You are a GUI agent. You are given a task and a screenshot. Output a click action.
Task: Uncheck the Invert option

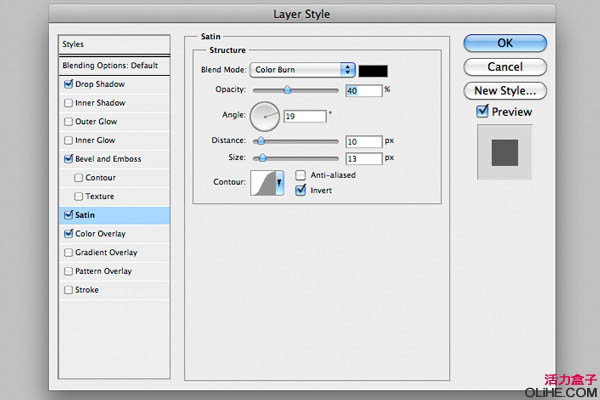coord(300,190)
